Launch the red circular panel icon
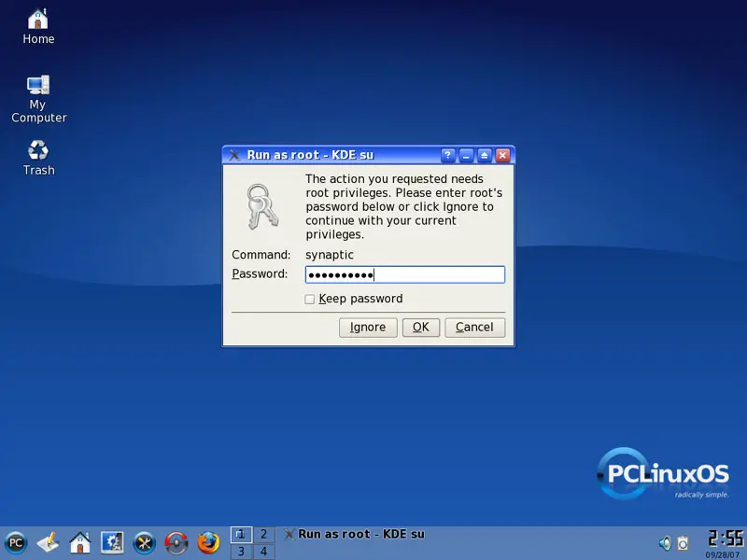This screenshot has width=747, height=560. (176, 543)
